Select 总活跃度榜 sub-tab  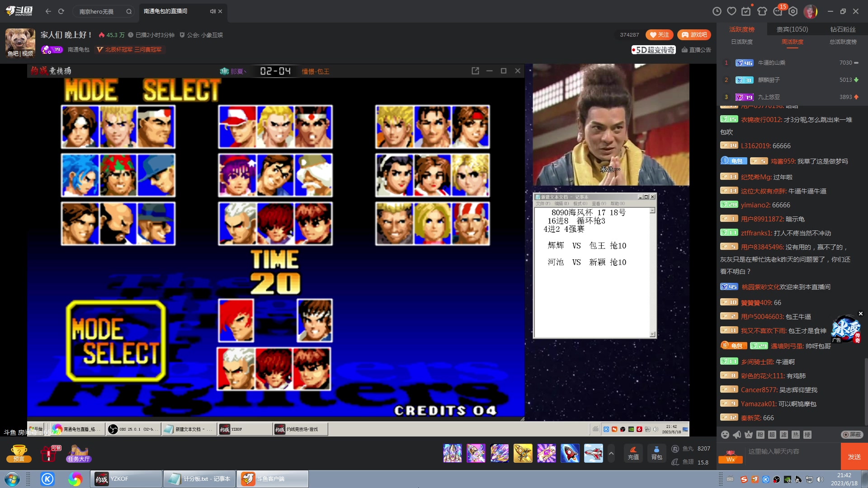(x=843, y=42)
